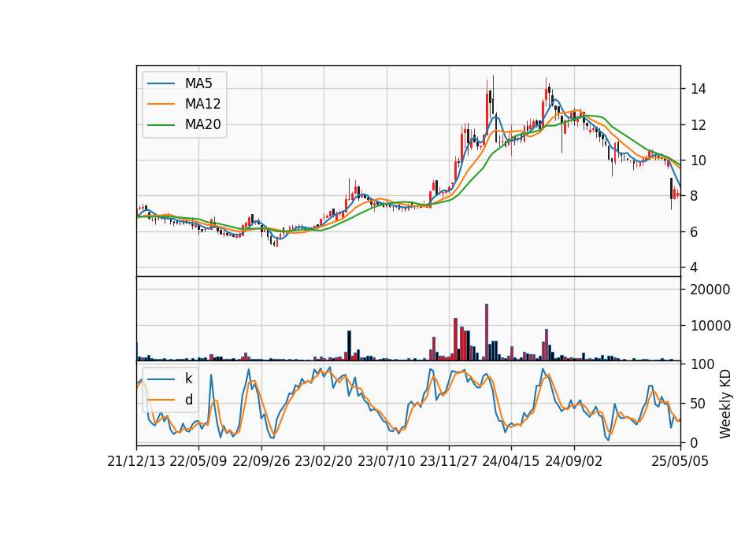Screen dimensions: 756x543
Task: Click the Weekly KD axis label
Action: click(x=725, y=404)
